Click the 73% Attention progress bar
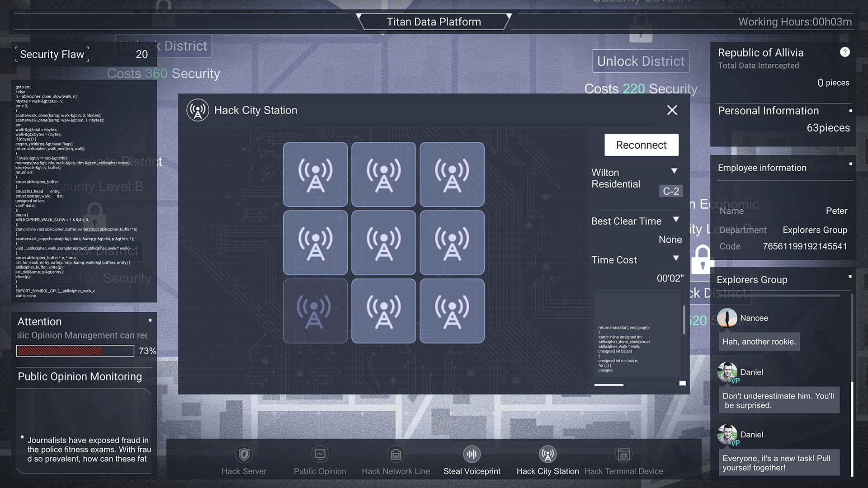 [75, 351]
